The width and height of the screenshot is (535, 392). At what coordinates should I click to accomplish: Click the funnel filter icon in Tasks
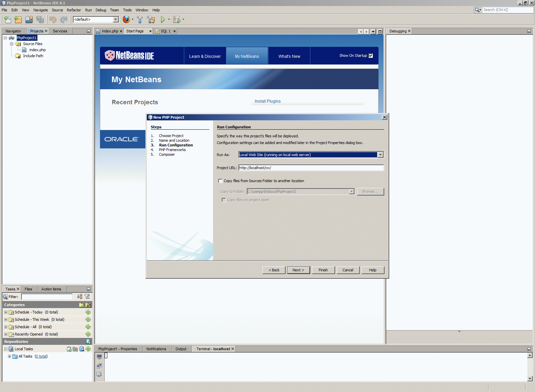point(87,296)
